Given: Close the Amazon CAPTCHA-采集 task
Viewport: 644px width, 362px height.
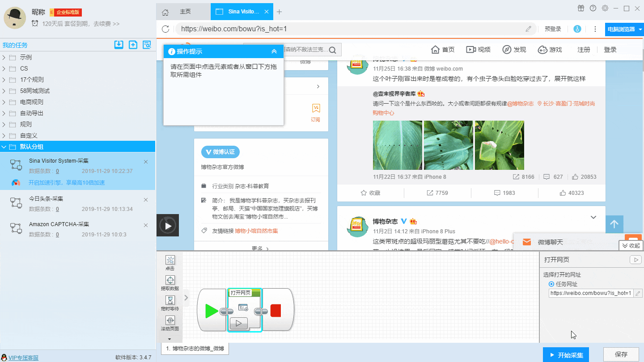Looking at the screenshot, I should click(146, 226).
